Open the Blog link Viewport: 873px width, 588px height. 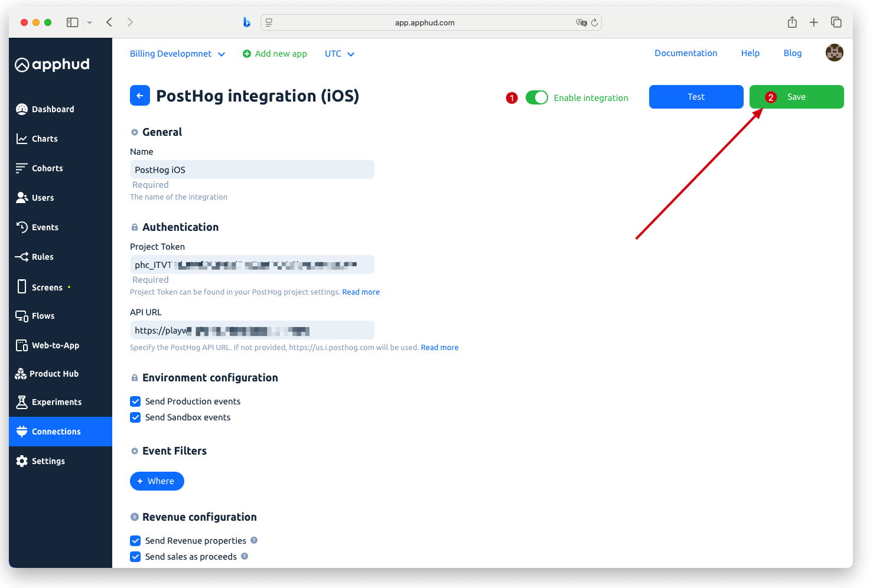pyautogui.click(x=793, y=53)
